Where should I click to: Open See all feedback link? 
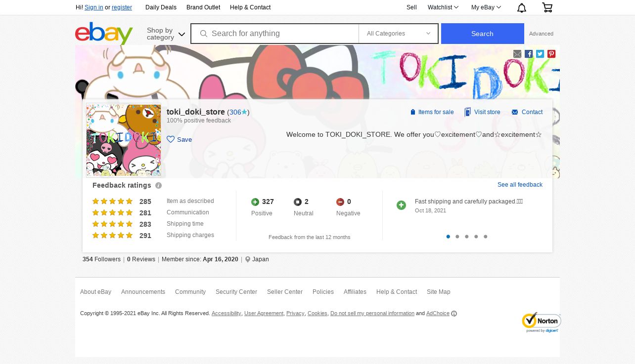(520, 185)
